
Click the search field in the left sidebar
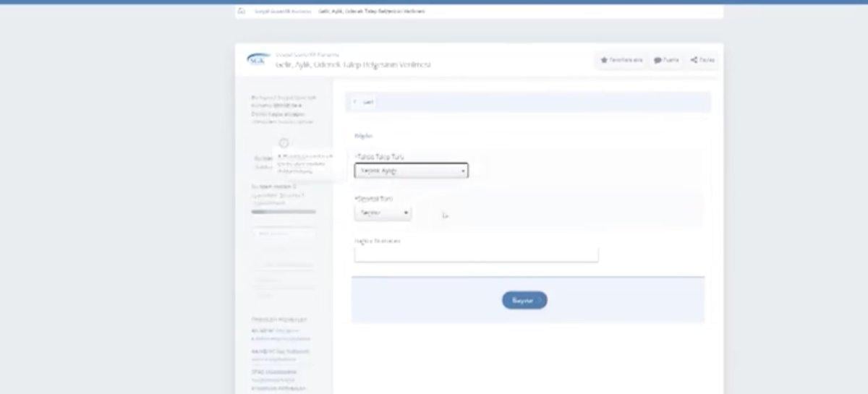pyautogui.click(x=284, y=234)
